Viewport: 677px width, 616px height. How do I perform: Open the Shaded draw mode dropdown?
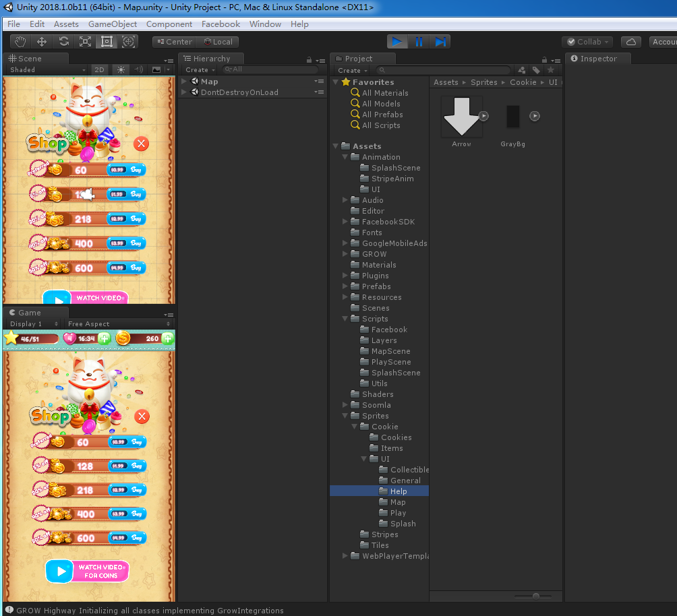point(47,69)
